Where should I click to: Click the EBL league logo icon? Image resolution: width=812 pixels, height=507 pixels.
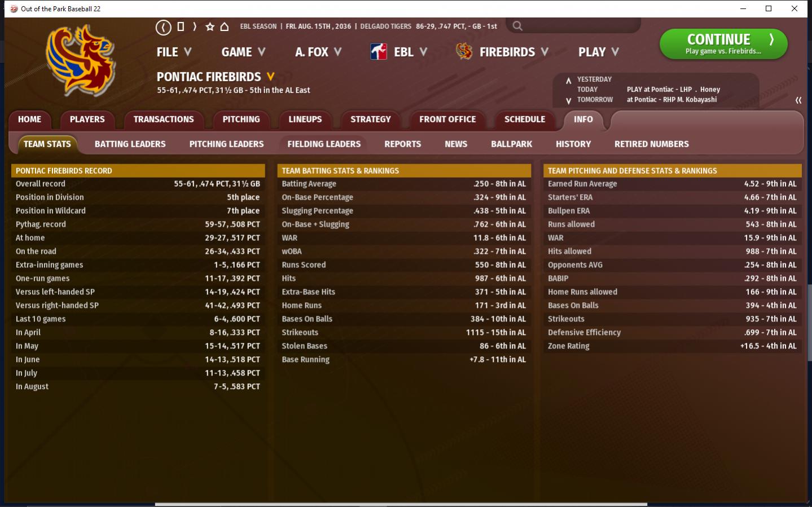[379, 52]
